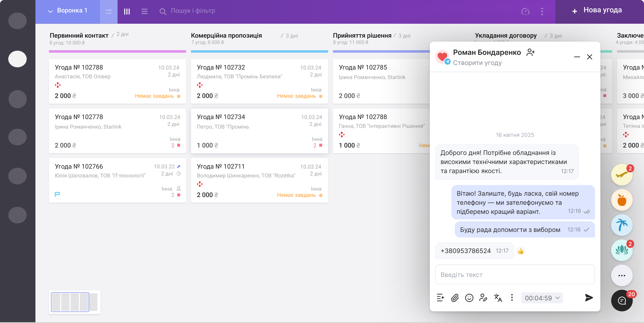Screen dimensions: 644x323
Task: Click the Введіть текст message field
Action: click(x=515, y=275)
